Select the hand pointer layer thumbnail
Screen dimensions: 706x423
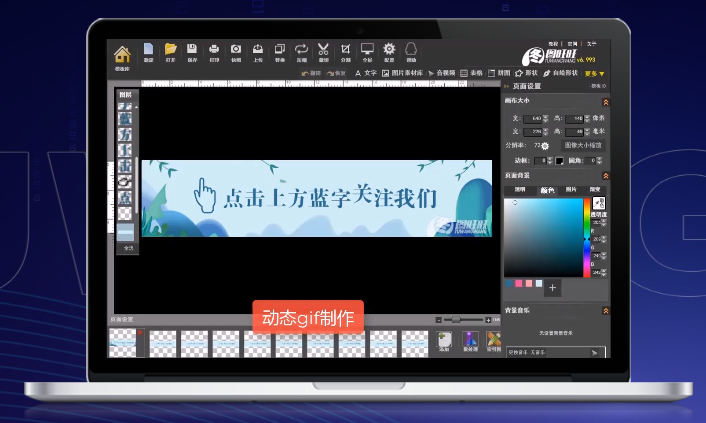pyautogui.click(x=125, y=182)
